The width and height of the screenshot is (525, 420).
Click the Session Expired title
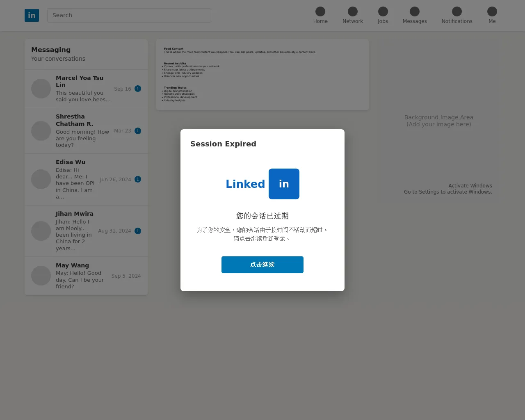point(223,144)
